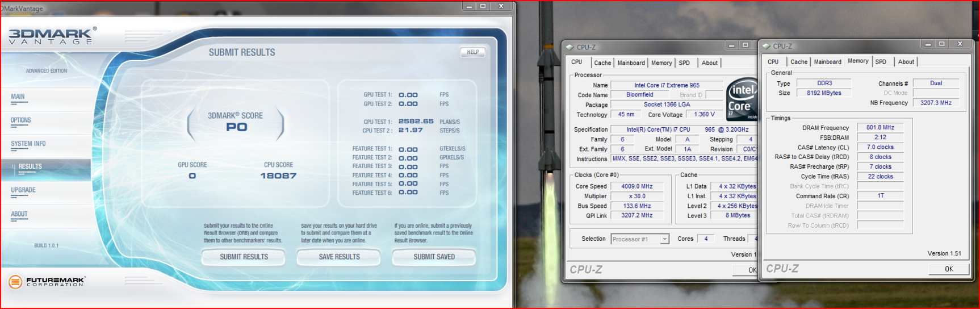Click the NB Frequency field 3207.3 MHz
980x309 pixels.
(936, 103)
